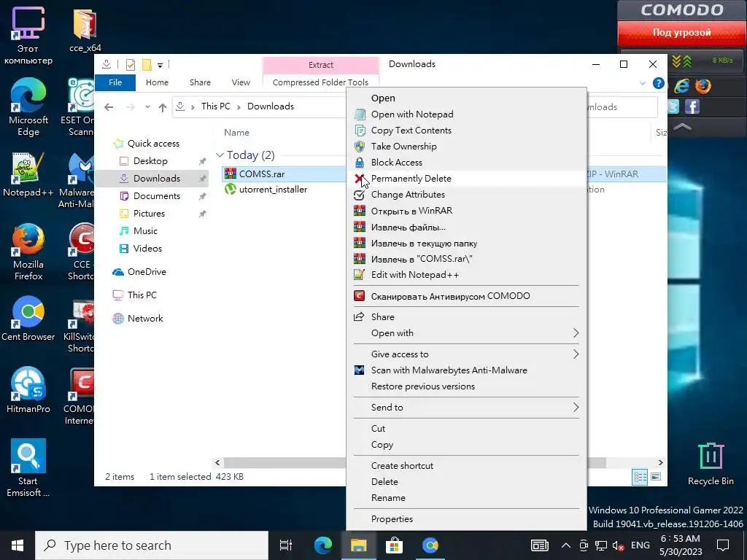Viewport: 747px width, 560px height.
Task: Click the Firefox icon in COMODO widget
Action: [703, 86]
